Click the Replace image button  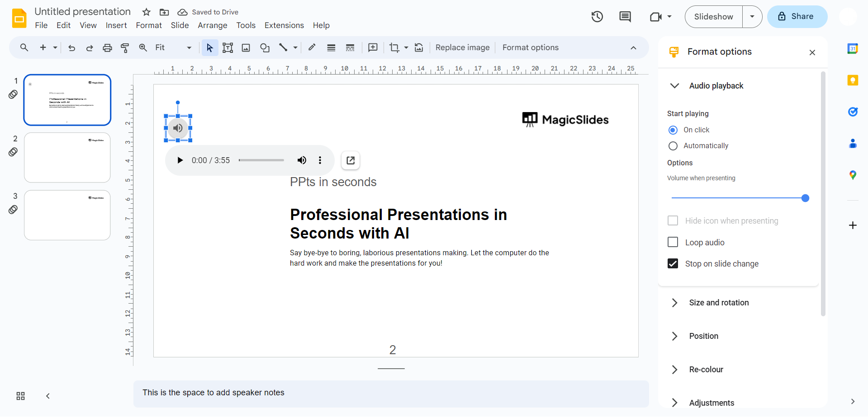tap(462, 47)
